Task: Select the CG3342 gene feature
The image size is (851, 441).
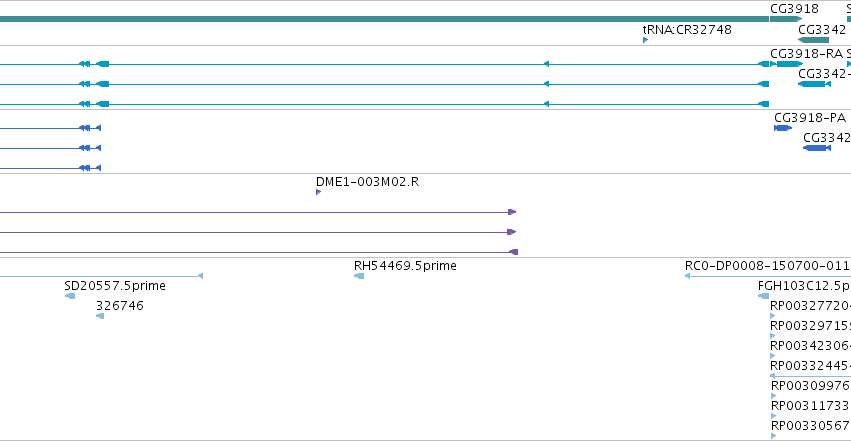Action: pyautogui.click(x=814, y=40)
